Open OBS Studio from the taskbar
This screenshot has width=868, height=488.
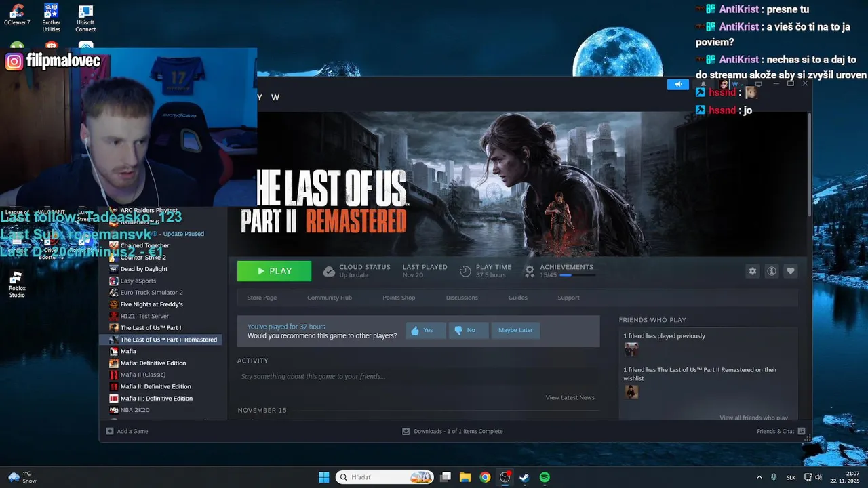pyautogui.click(x=505, y=477)
